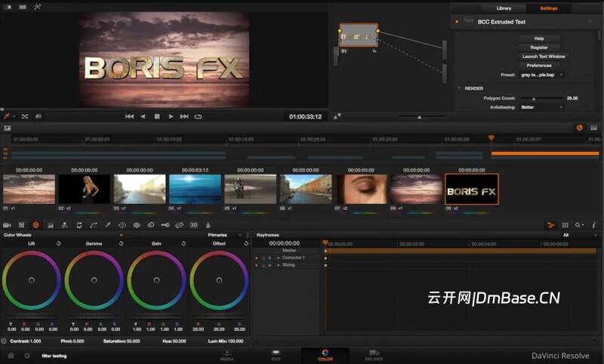Toggle loop playback

(x=198, y=116)
